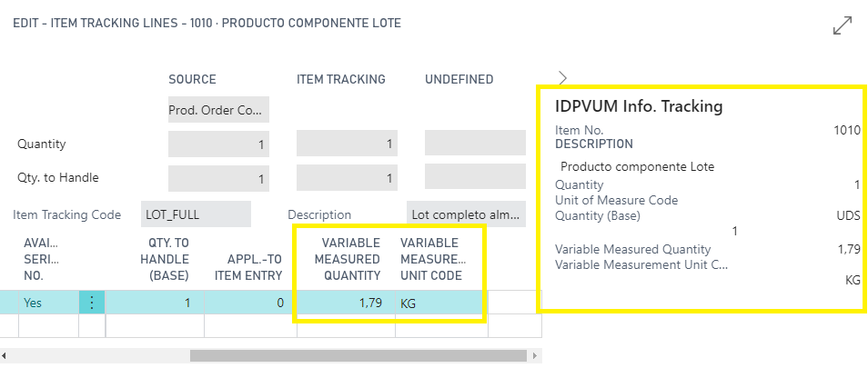Image resolution: width=868 pixels, height=378 pixels.
Task: Expand the dialog with the diagonal arrows icon
Action: (842, 26)
